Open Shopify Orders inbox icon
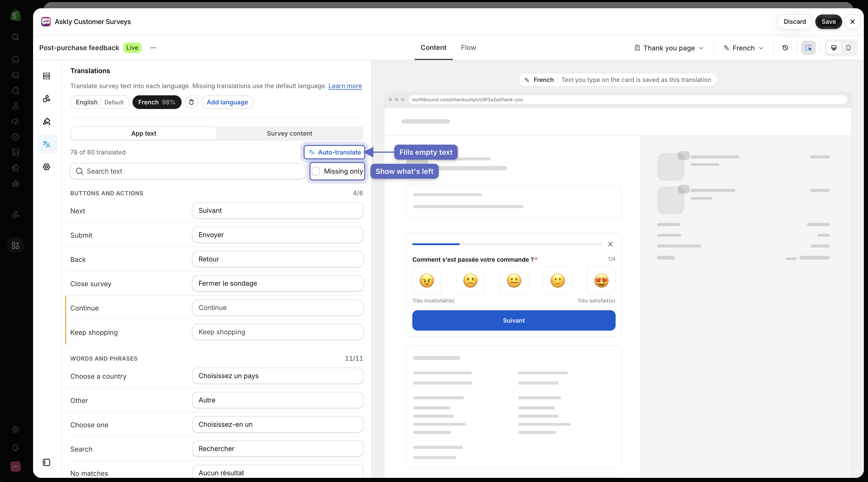The image size is (868, 482). point(16,75)
